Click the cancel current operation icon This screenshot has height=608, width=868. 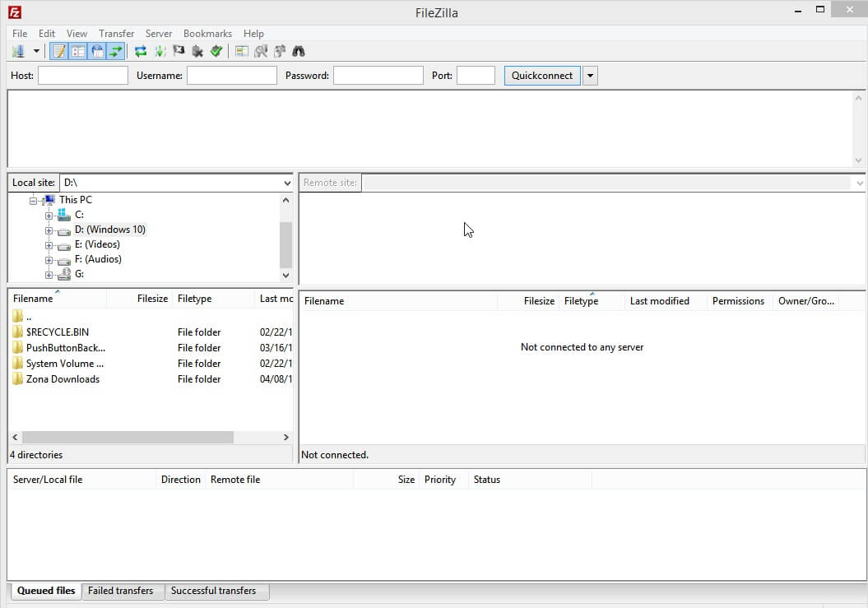pos(179,52)
